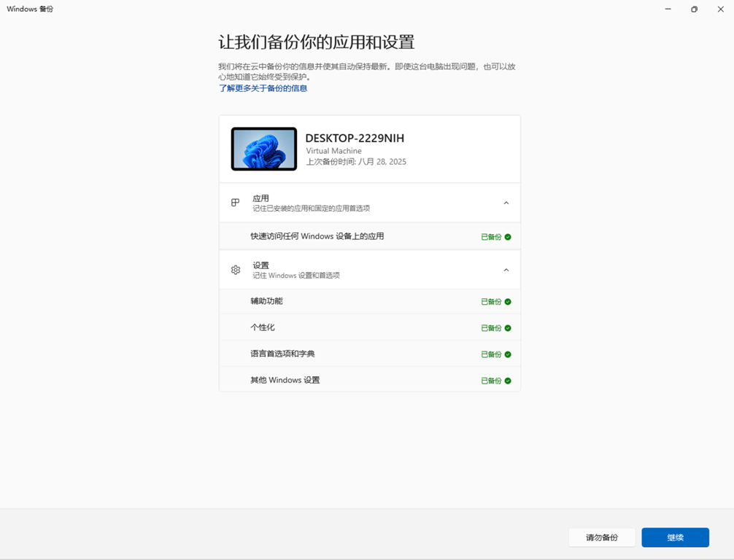This screenshot has width=734, height=560.
Task: Click 已备份 status on 快速访问任何 Windows 设备上的应用 row
Action: click(x=491, y=237)
